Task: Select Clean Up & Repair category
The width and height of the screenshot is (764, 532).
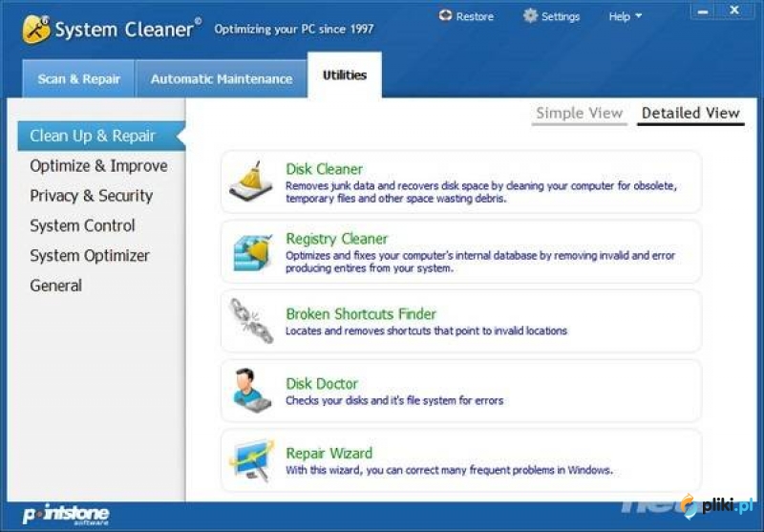Action: [x=101, y=136]
